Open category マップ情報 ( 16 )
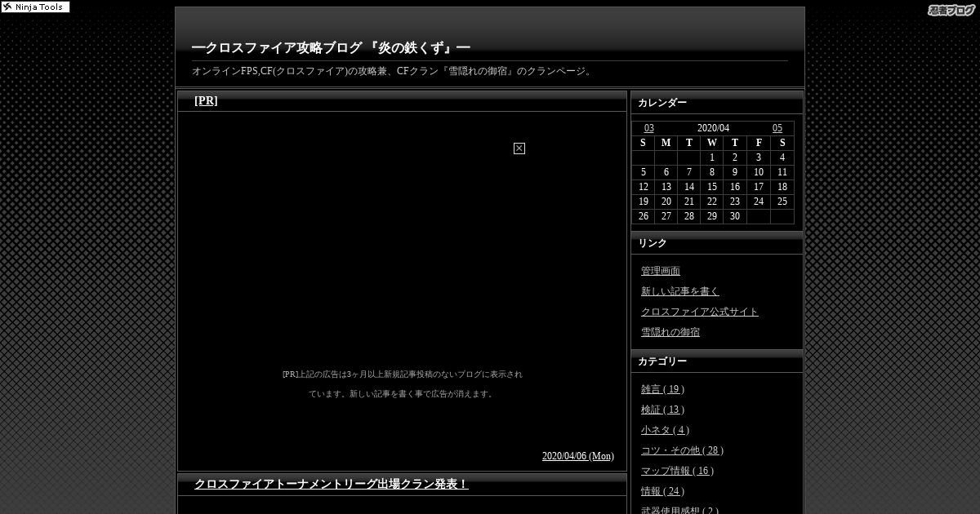Screen dimensions: 980x514 677,471
